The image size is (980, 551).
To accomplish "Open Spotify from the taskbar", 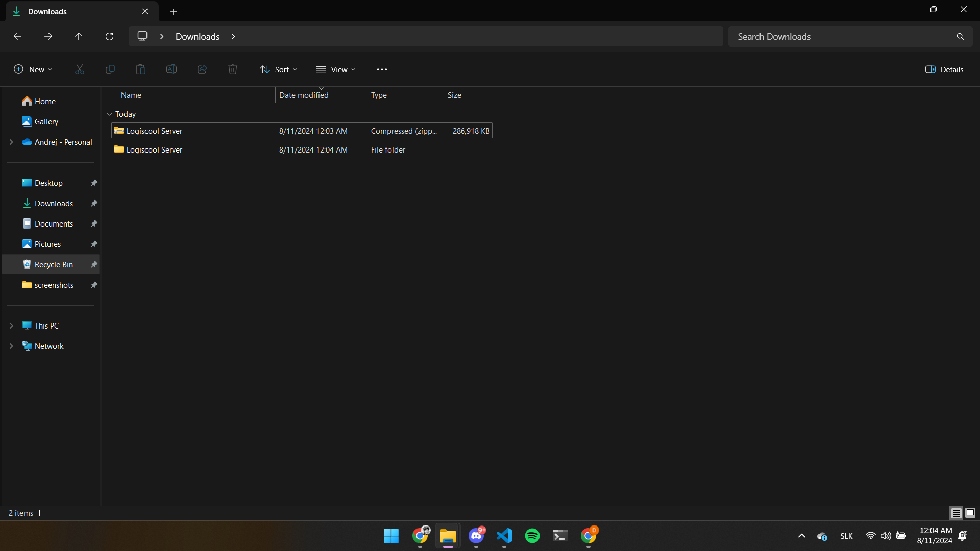I will (532, 536).
